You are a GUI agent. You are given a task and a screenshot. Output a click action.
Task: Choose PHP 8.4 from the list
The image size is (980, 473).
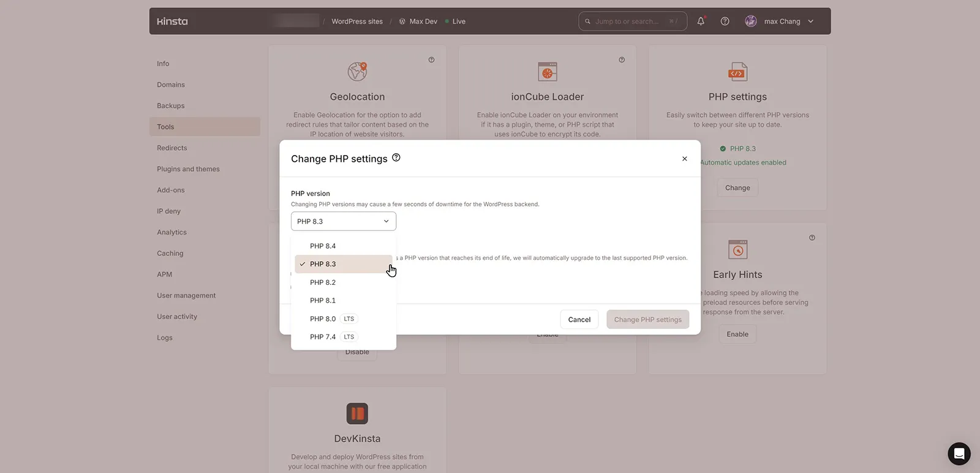point(344,246)
